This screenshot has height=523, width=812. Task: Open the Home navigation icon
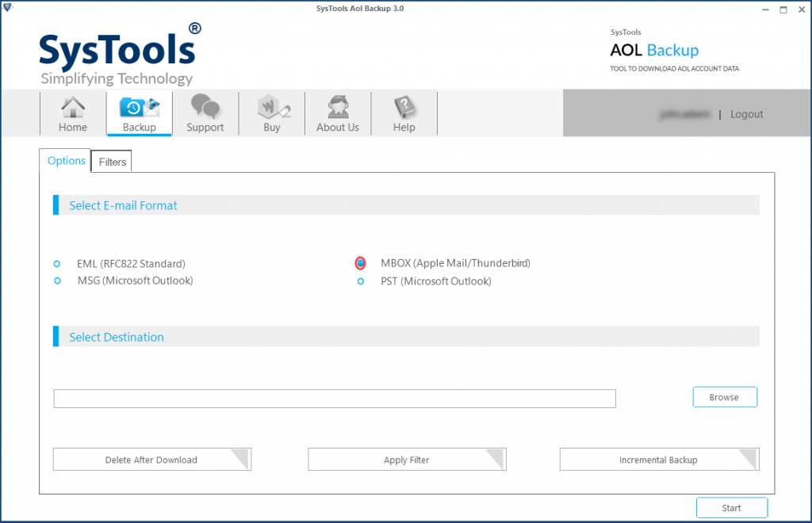tap(72, 112)
